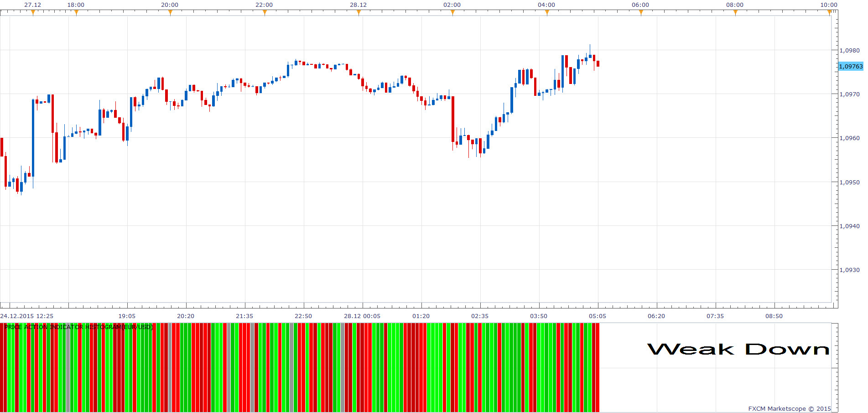Click the 21:35 time axis label

[244, 316]
